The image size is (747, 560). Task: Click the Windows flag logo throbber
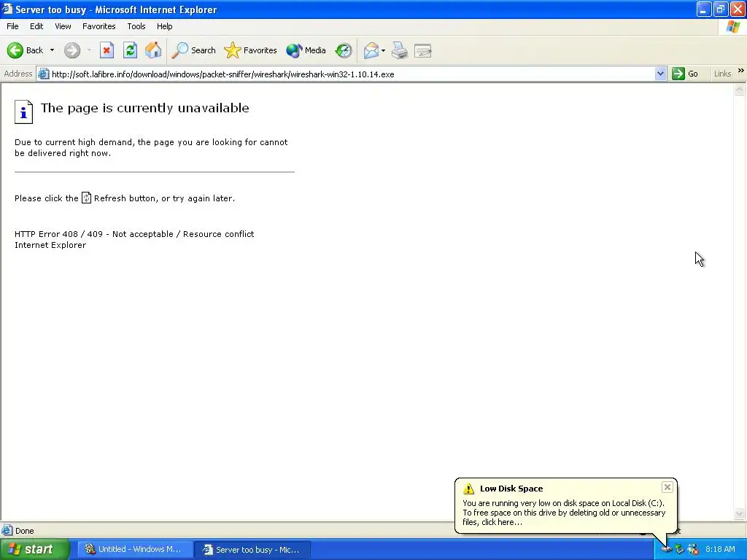point(732,27)
